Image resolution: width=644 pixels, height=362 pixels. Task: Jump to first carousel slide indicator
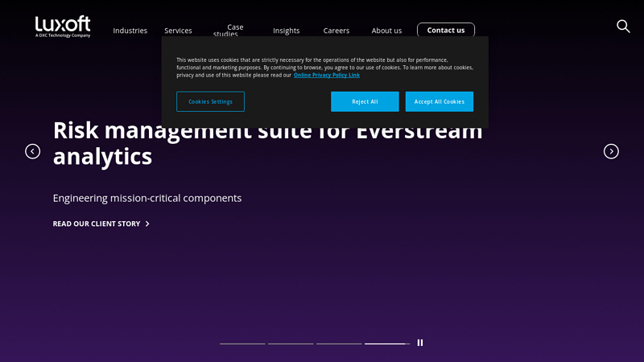click(242, 343)
